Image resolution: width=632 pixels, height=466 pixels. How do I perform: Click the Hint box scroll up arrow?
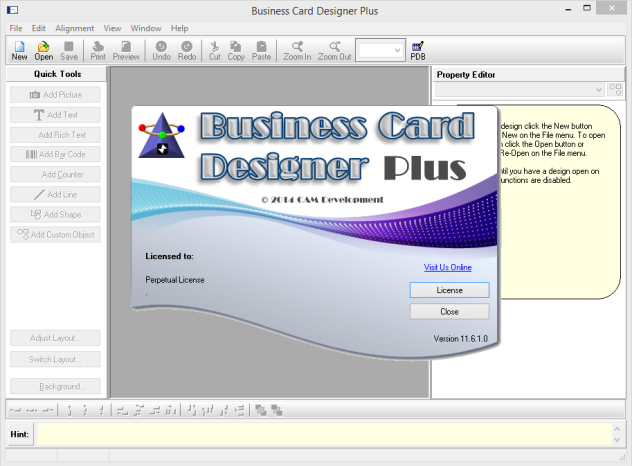617,428
